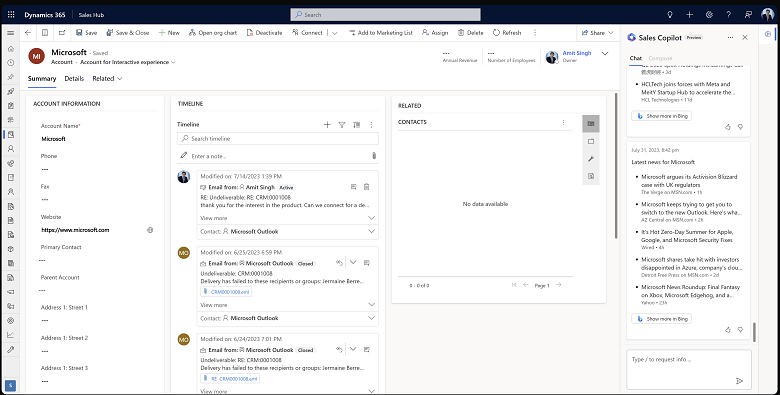The width and height of the screenshot is (780, 395).
Task: Open timeline more commands ellipsis
Action: pos(371,125)
